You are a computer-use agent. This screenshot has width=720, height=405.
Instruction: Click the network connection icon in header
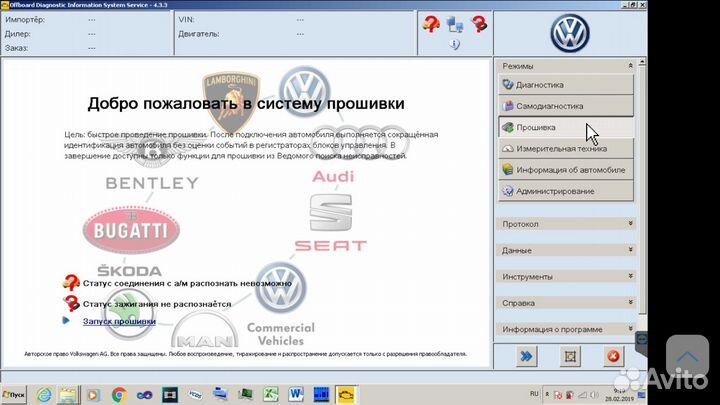pyautogui.click(x=455, y=24)
